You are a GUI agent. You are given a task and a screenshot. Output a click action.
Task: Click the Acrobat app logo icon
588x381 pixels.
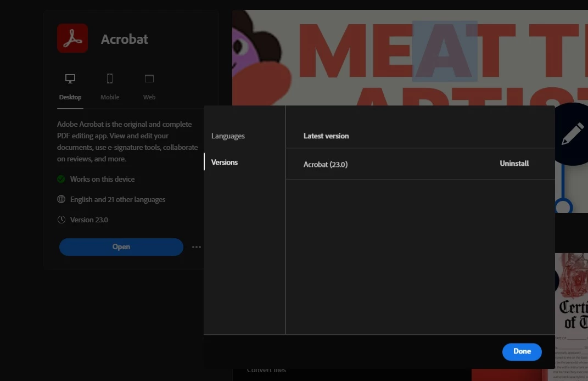(72, 38)
